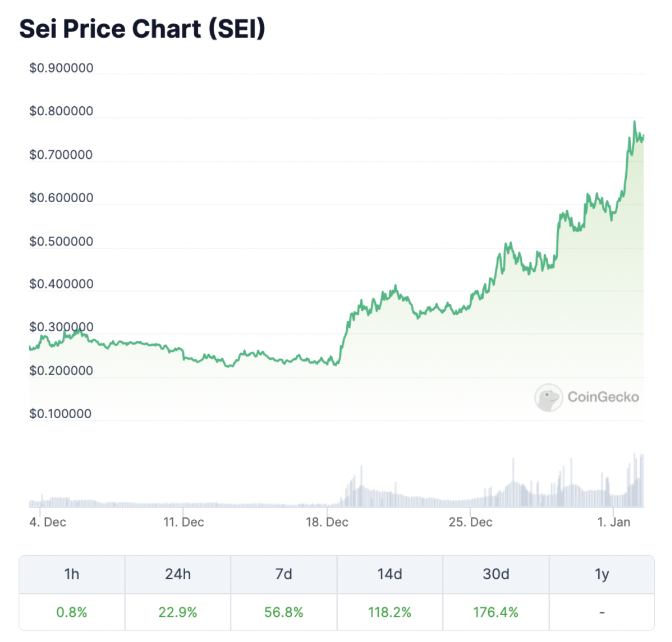Click the 18. Dec date axis label
Screen dimensions: 672x642
pos(327,522)
